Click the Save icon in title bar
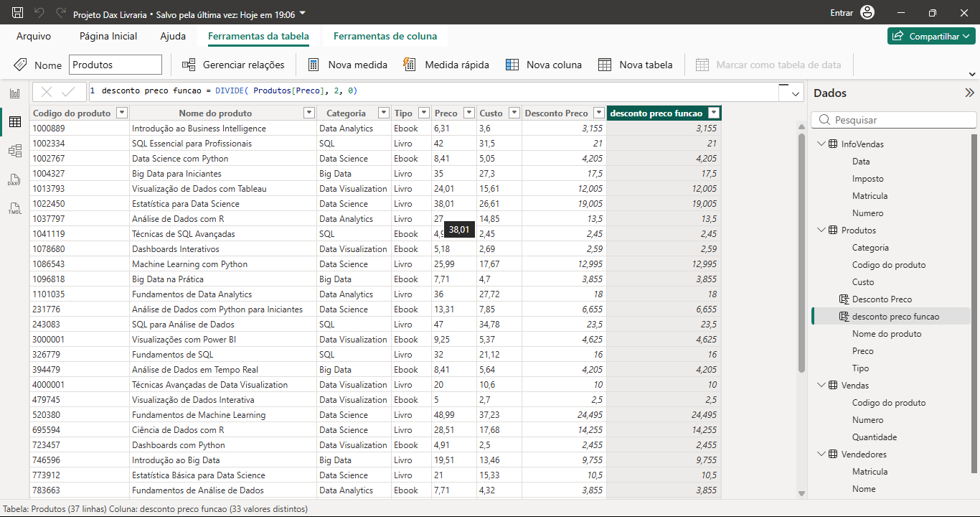Viewport: 980px width, 517px height. pos(18,13)
